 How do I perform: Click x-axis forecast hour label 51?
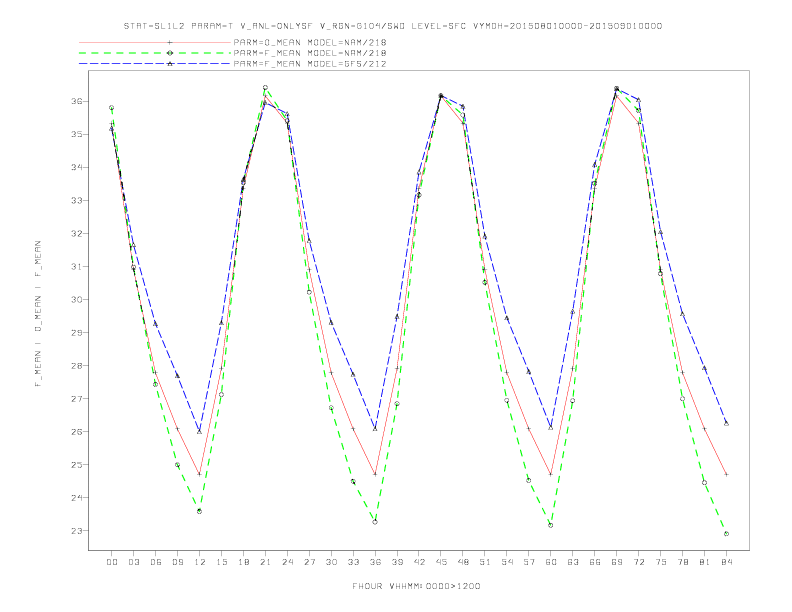[485, 562]
